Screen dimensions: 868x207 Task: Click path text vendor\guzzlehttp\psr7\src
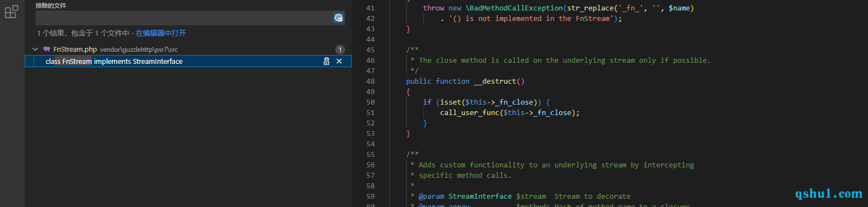coord(139,50)
